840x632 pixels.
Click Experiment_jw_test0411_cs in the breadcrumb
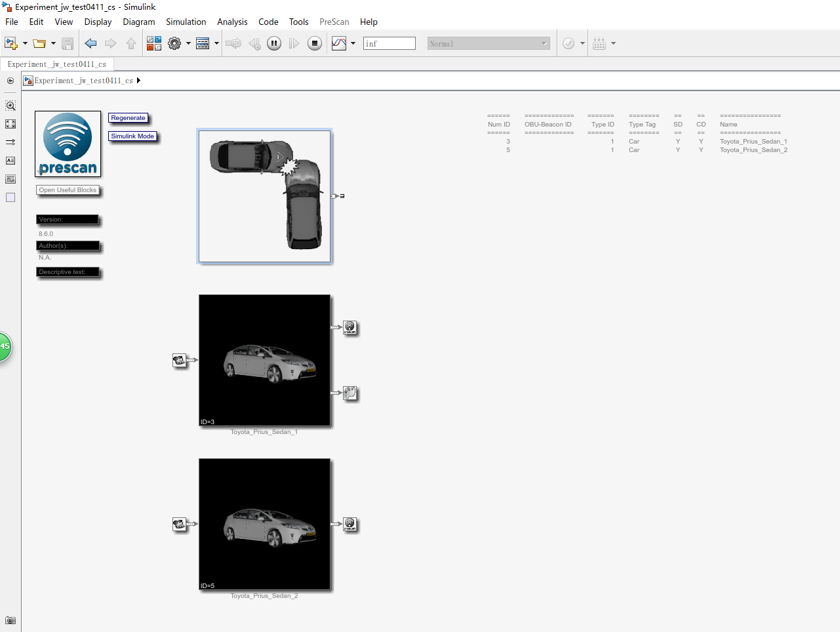(x=83, y=81)
